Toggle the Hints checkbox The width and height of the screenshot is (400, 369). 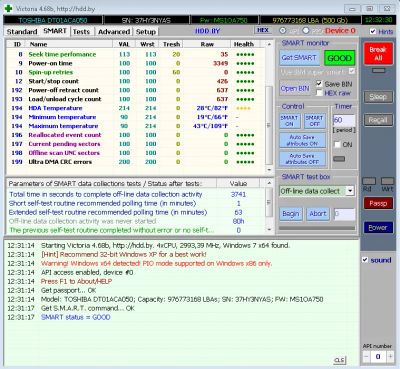pos(373,31)
